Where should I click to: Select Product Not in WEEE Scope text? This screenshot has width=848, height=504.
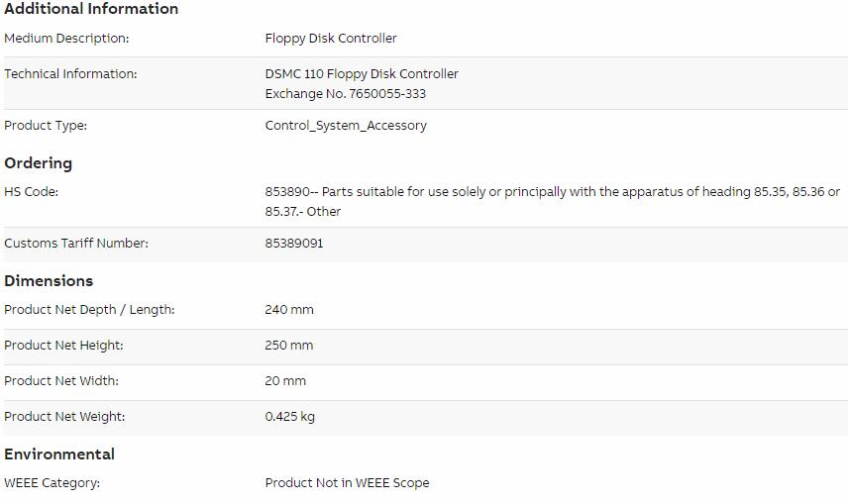pos(347,483)
